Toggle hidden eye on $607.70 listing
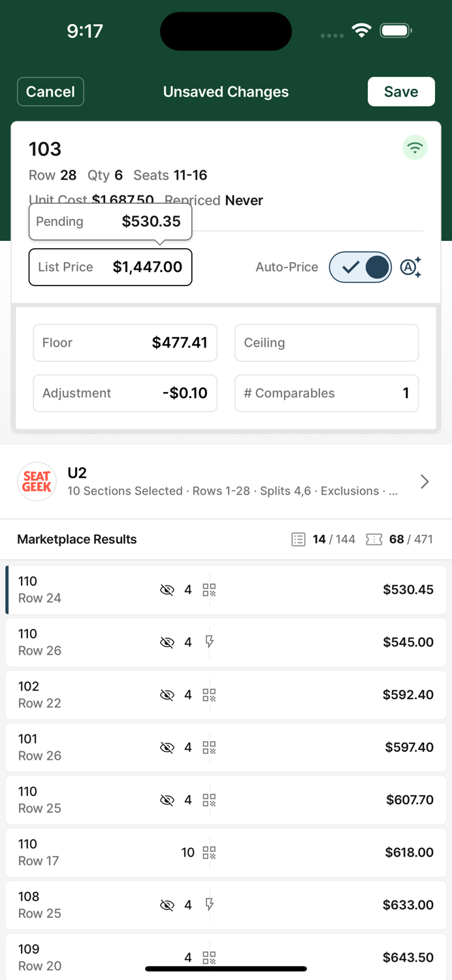 tap(167, 800)
